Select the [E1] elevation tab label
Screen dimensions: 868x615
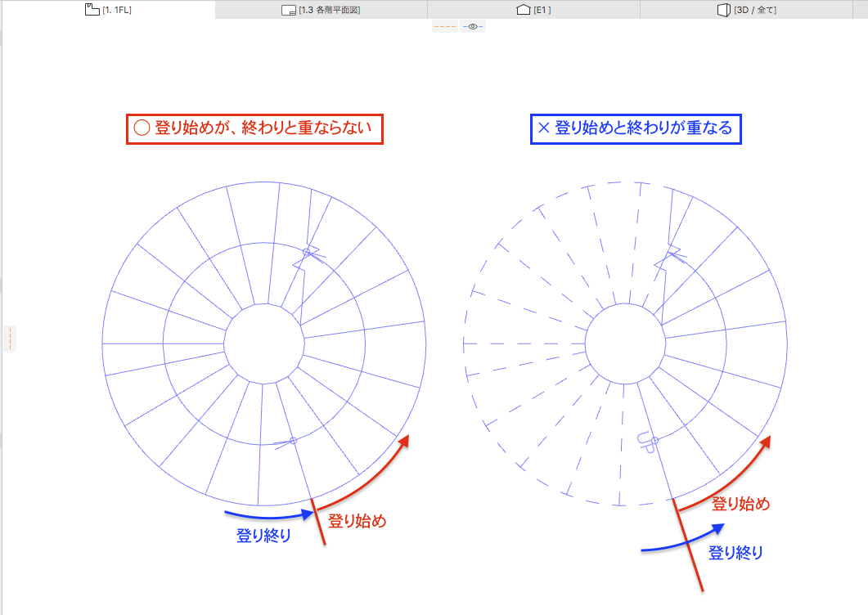(x=542, y=10)
